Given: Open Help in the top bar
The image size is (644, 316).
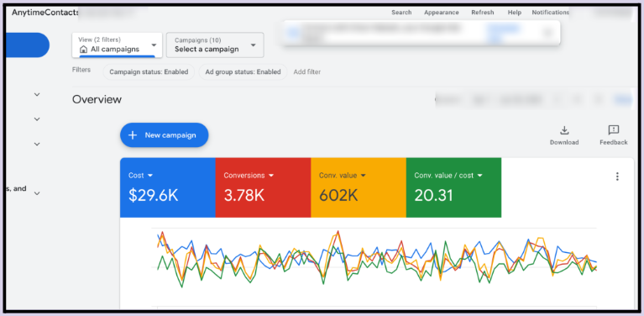Looking at the screenshot, I should [x=514, y=13].
